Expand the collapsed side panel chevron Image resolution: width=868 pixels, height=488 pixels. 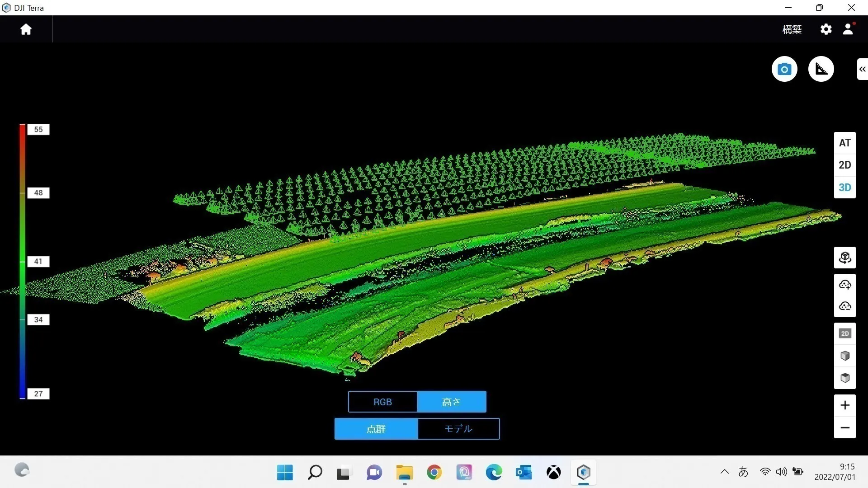[862, 69]
